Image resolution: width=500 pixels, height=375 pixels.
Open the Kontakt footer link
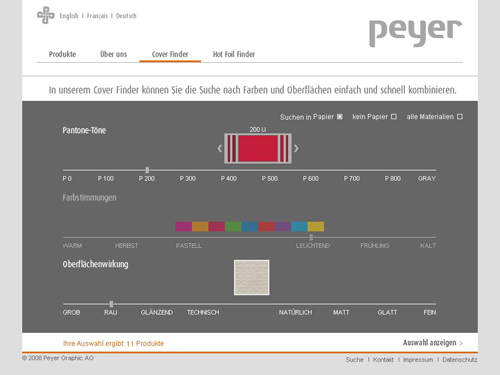[383, 360]
